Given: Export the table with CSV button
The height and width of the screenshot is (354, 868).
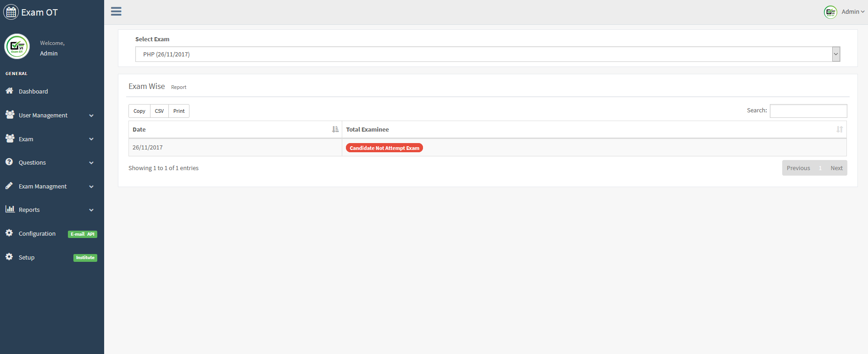Looking at the screenshot, I should 159,111.
